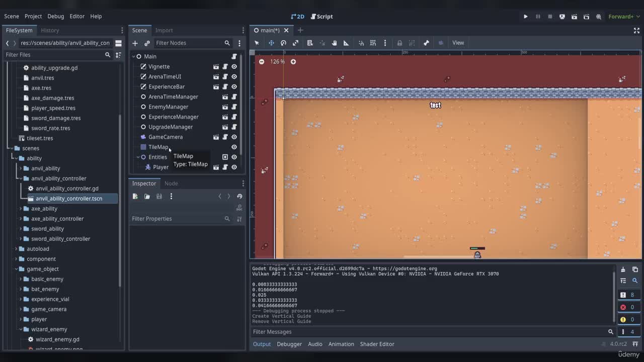The height and width of the screenshot is (362, 644).
Task: Toggle distraction-free mode expand icon
Action: 636,30
